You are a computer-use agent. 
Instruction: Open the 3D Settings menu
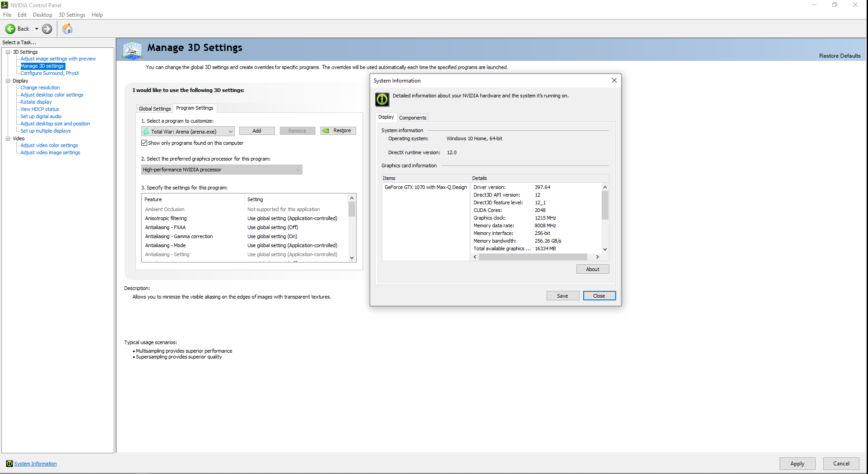72,15
